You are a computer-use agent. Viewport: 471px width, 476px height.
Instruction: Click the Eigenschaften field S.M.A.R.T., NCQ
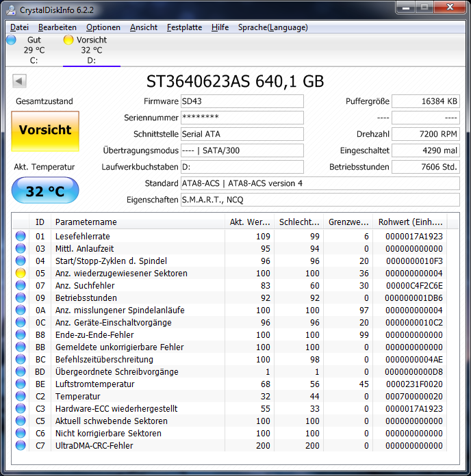[320, 200]
